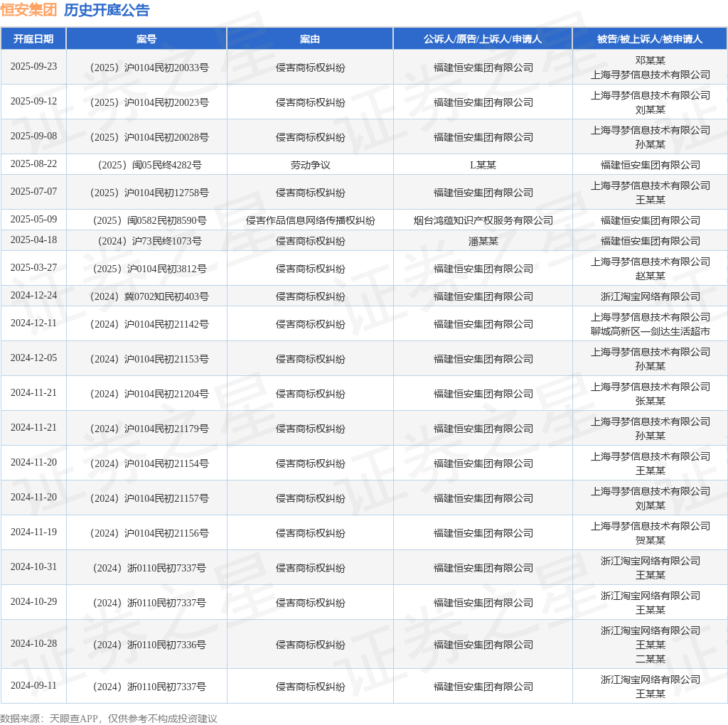Click the 案由 column header
This screenshot has width=728, height=725.
click(310, 39)
